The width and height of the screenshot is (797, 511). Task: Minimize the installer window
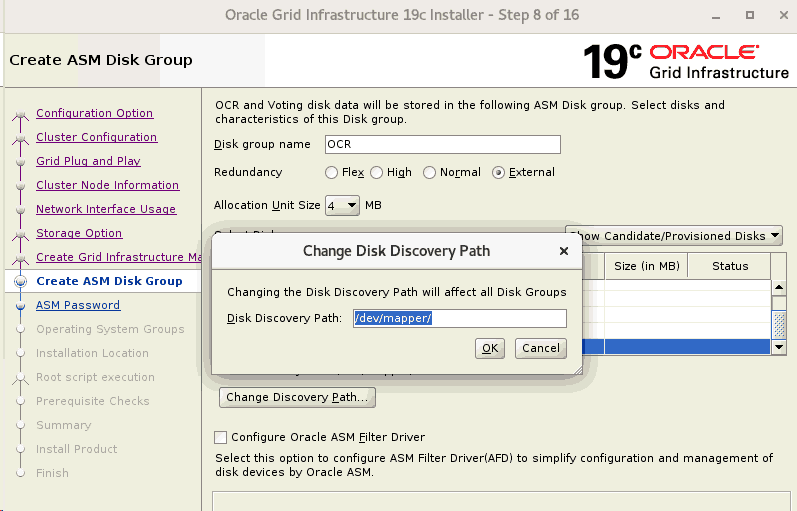pos(716,16)
